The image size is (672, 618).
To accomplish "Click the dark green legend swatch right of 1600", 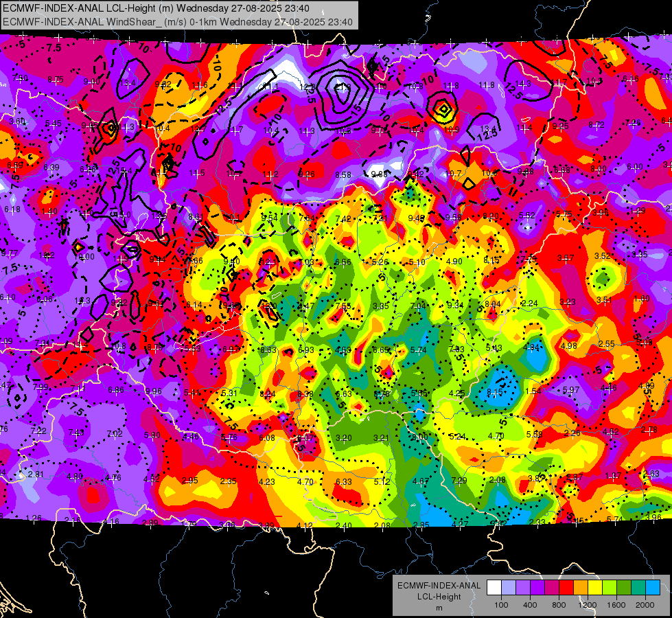I will 623,588.
